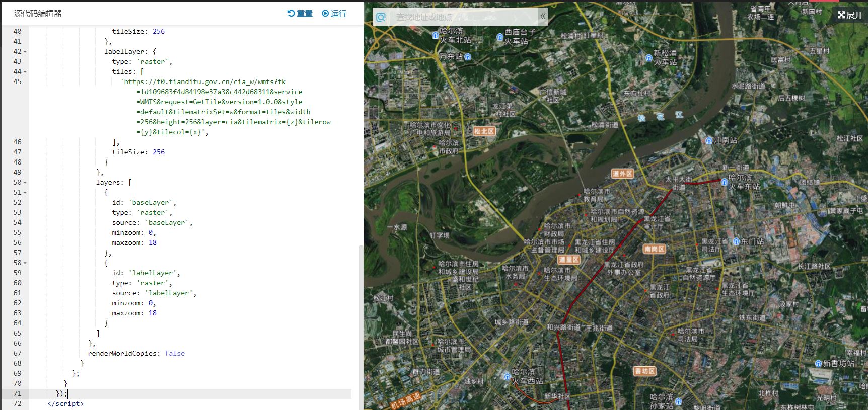The image size is (868, 410).
Task: Click the 香坊区 district label
Action: coord(644,371)
